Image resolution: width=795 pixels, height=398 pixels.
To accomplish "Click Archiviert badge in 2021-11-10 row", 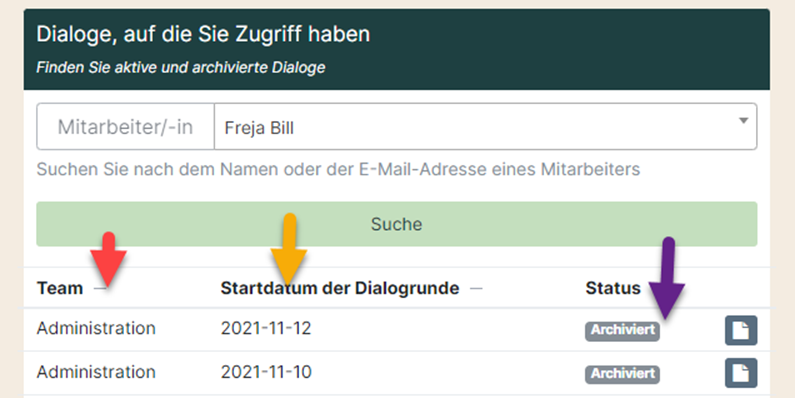I will click(623, 374).
